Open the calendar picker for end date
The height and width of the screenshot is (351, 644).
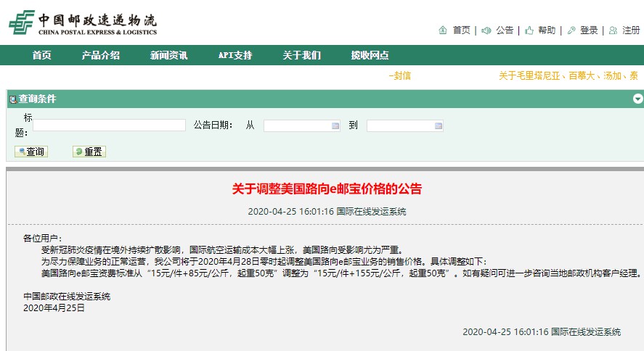pos(439,126)
